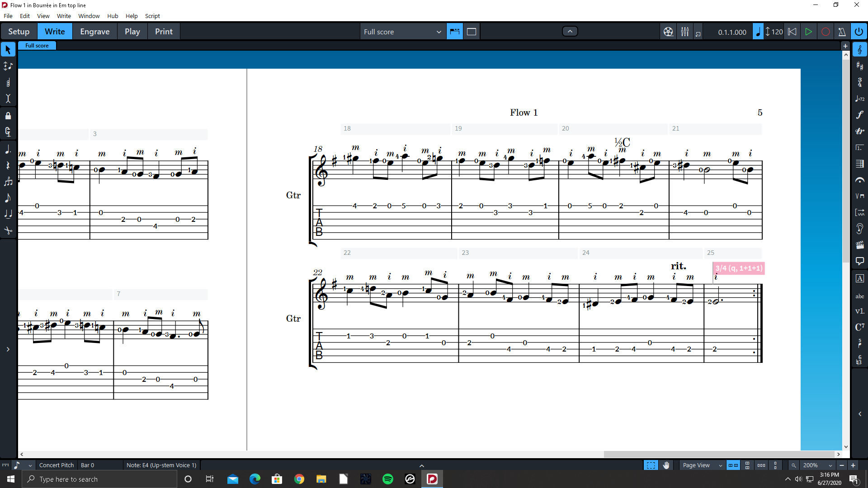868x488 pixels.
Task: Open the Video window icon
Action: pyautogui.click(x=668, y=32)
